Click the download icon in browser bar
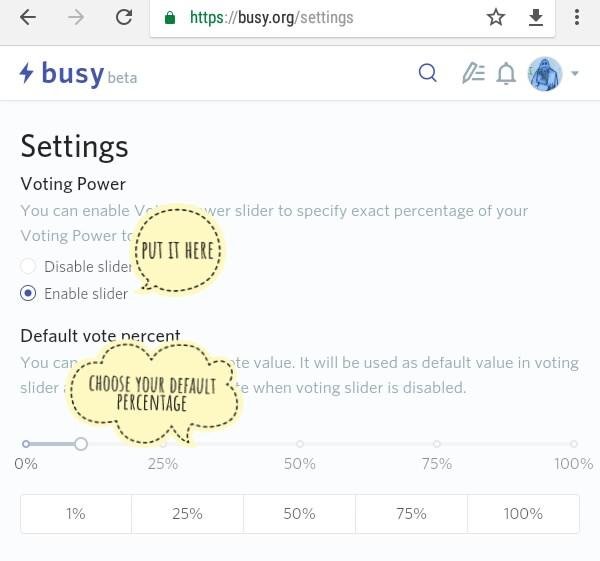The height and width of the screenshot is (561, 600). (536, 17)
